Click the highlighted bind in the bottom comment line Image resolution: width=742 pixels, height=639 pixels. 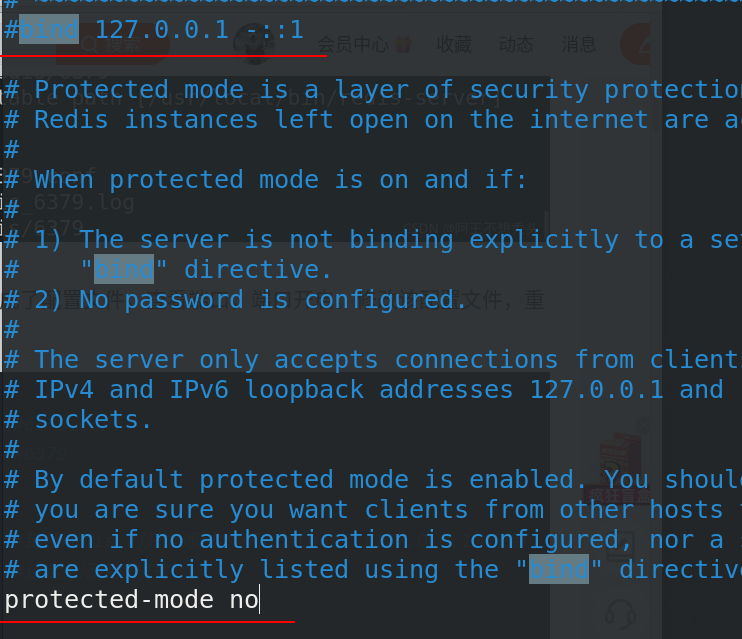pos(559,569)
